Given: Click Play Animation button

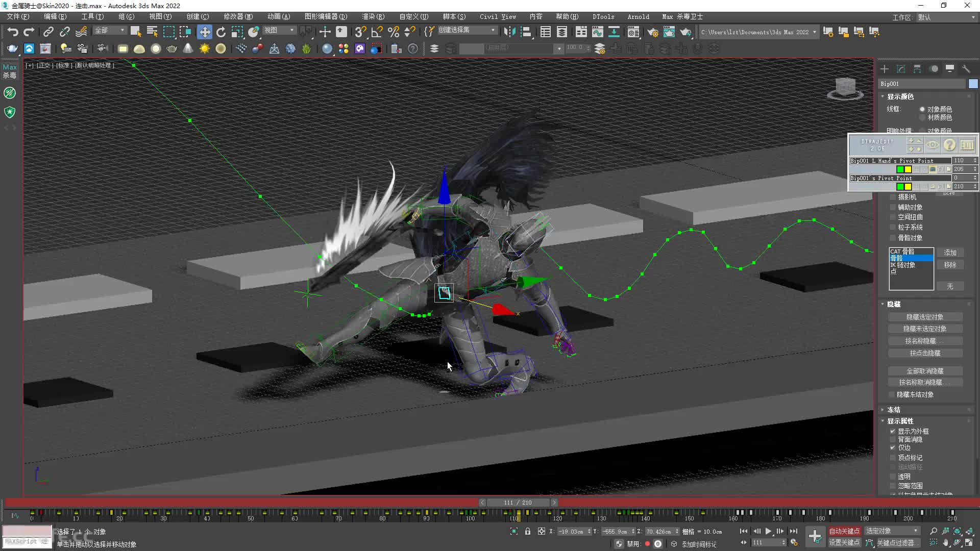Looking at the screenshot, I should (769, 531).
